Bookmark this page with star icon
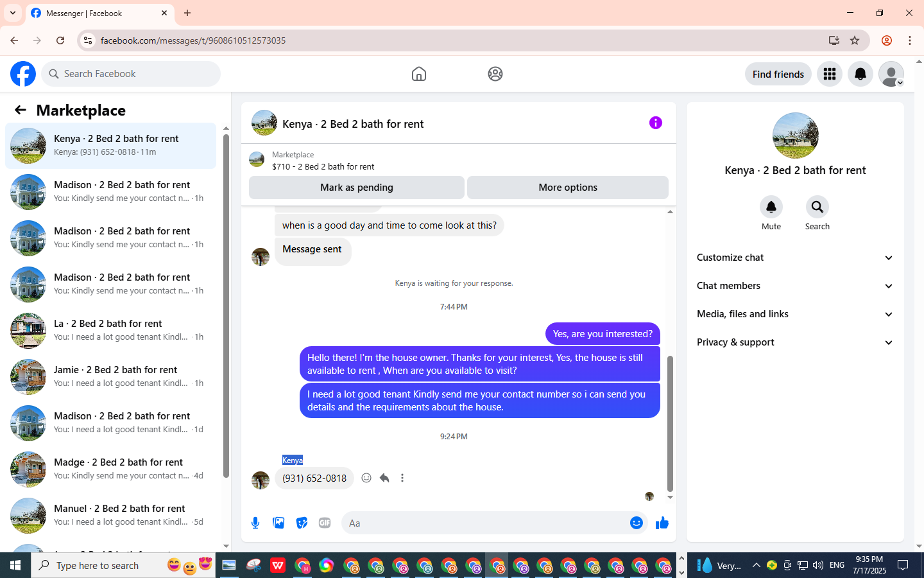 (x=855, y=40)
